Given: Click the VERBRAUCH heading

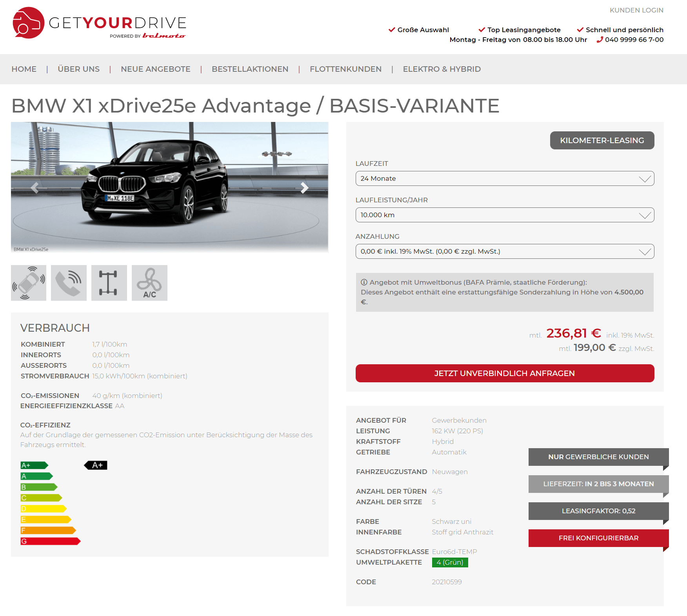Looking at the screenshot, I should tap(55, 328).
